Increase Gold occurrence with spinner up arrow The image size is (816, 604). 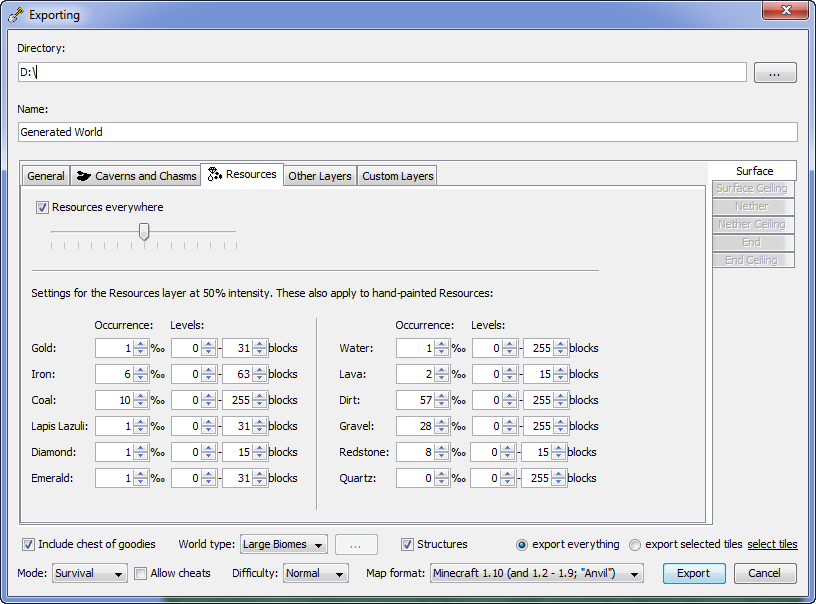tap(141, 344)
